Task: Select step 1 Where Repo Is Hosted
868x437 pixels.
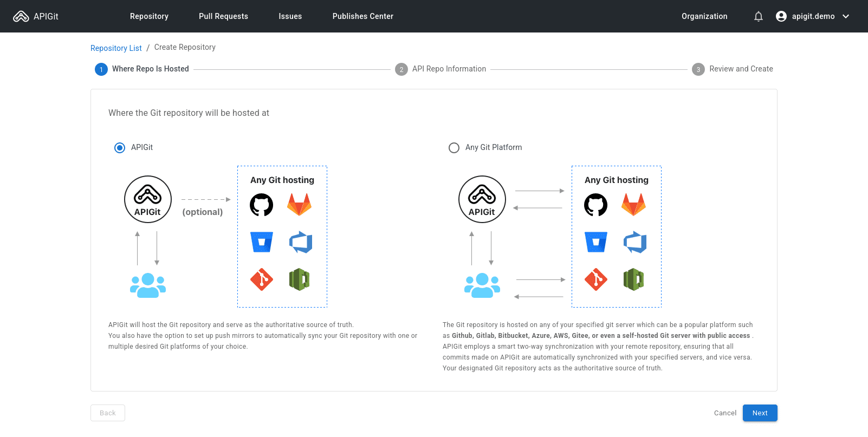Action: tap(142, 69)
